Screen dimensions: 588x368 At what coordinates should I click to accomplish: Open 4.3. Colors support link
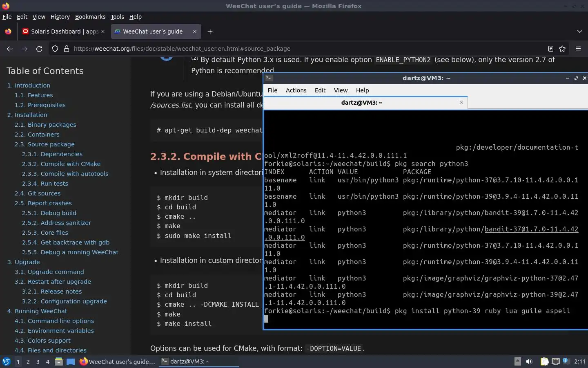(42, 341)
